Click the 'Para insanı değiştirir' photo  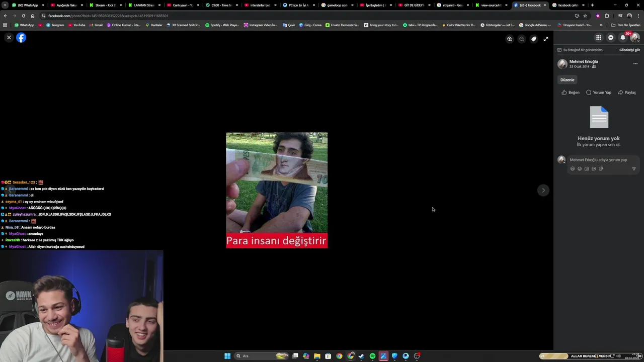click(x=277, y=191)
